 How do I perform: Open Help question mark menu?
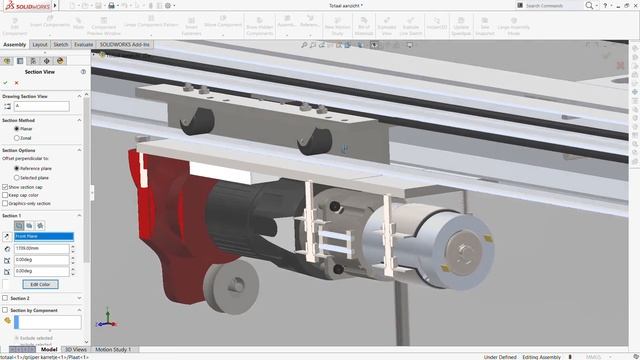605,6
